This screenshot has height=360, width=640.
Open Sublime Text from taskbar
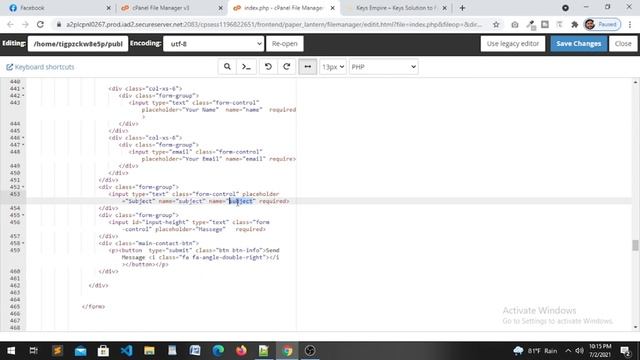coord(57,351)
